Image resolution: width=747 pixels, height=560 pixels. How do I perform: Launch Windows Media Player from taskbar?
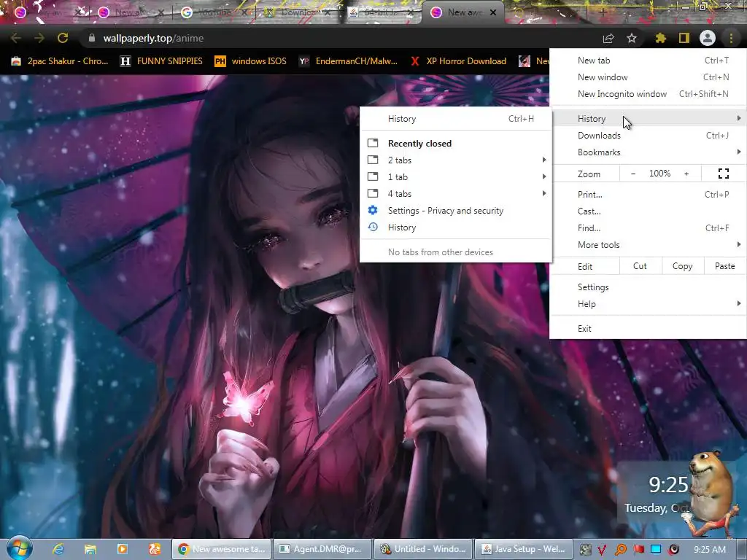point(122,549)
